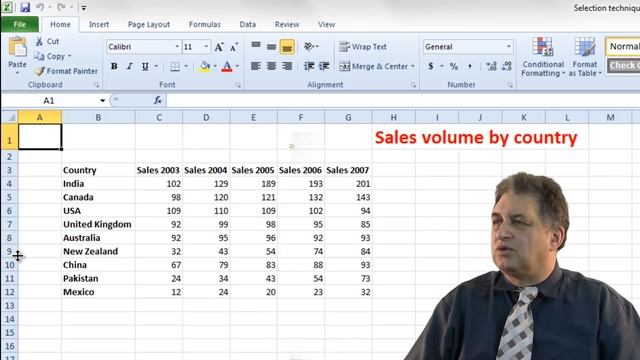Align text left icon
The image size is (640, 360).
click(256, 66)
